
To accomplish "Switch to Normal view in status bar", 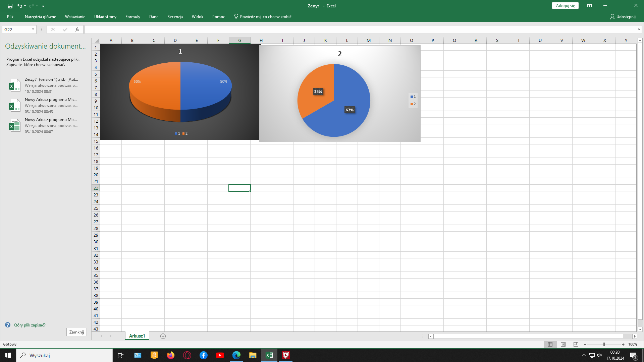I will (x=550, y=345).
